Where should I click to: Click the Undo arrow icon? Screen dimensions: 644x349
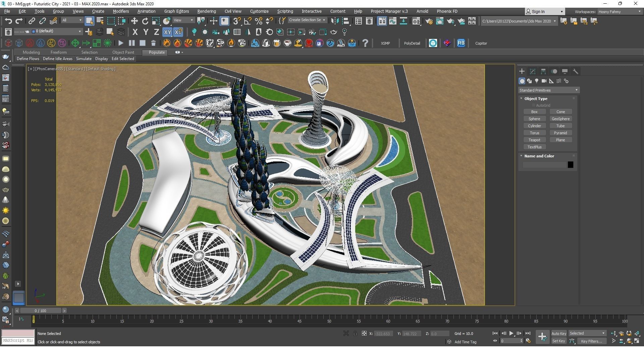pos(8,21)
